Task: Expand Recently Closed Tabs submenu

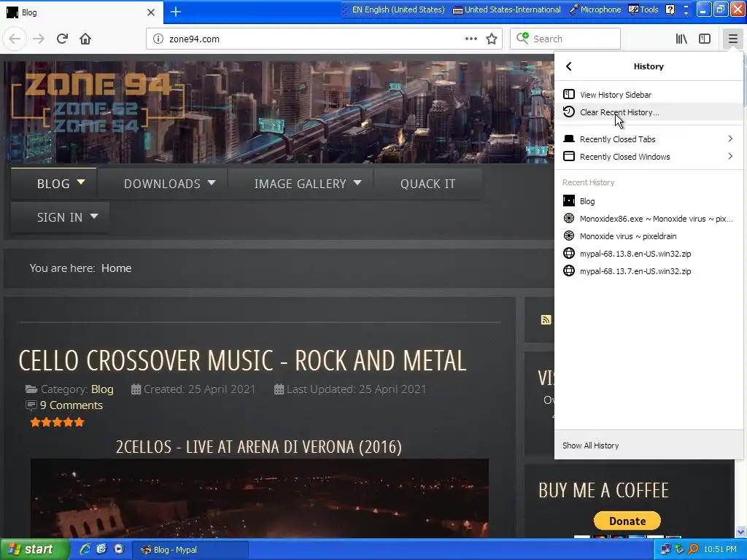Action: click(x=649, y=139)
